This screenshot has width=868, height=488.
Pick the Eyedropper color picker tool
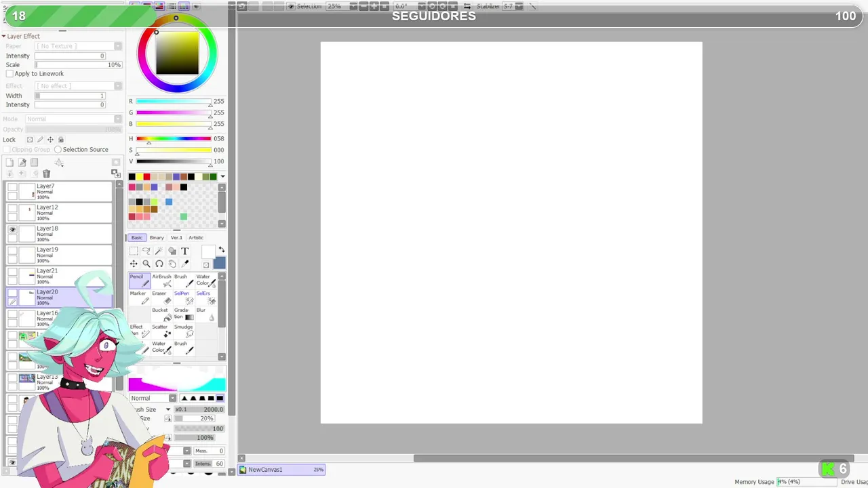click(x=184, y=264)
